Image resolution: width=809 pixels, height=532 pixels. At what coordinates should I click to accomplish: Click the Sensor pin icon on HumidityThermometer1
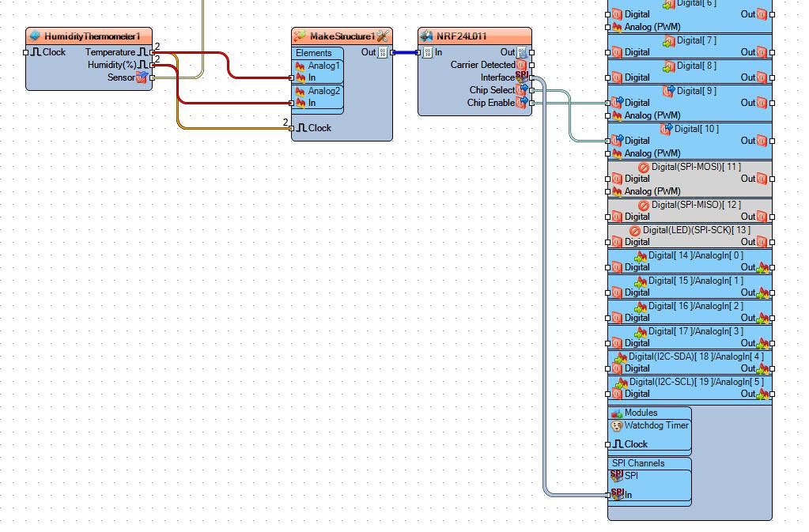[142, 77]
